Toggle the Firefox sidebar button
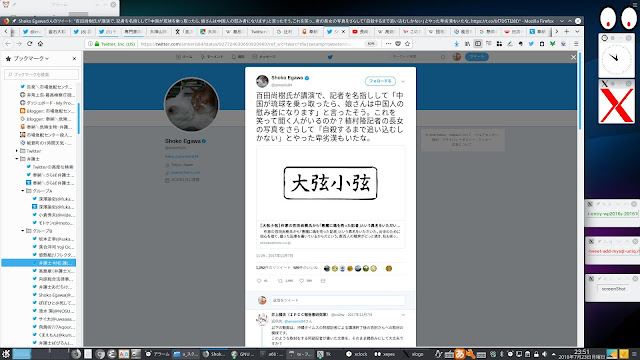Viewport: 640px width, 360px height. click(478, 44)
